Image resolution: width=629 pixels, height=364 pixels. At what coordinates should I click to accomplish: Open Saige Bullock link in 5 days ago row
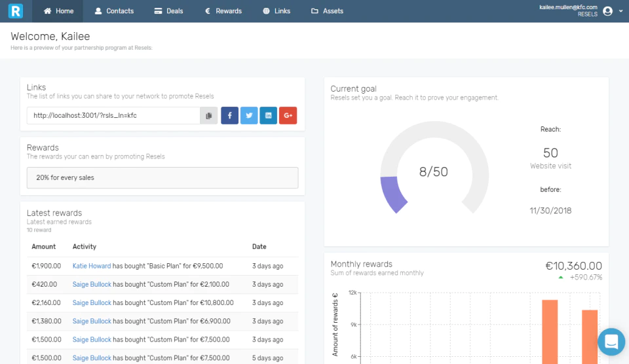click(x=92, y=358)
